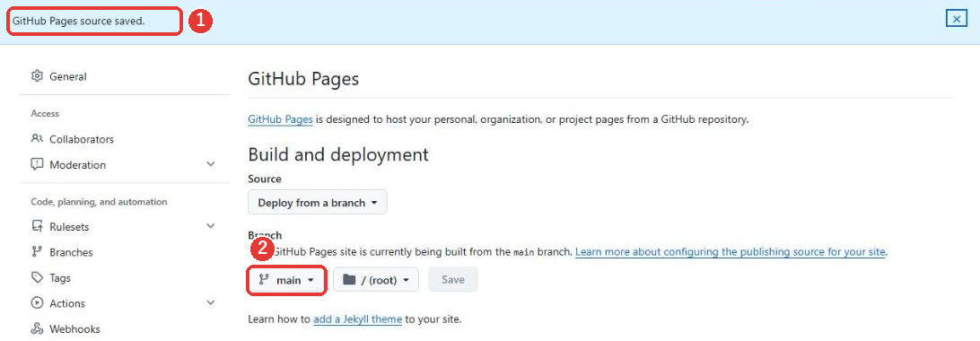980x341 pixels.
Task: Open the add a Jekyll theme link
Action: pos(357,319)
